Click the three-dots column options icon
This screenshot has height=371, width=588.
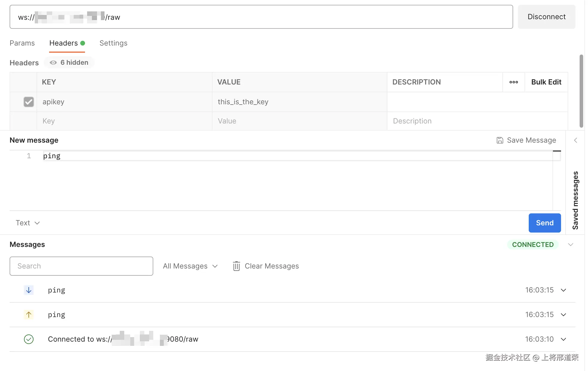pyautogui.click(x=513, y=82)
